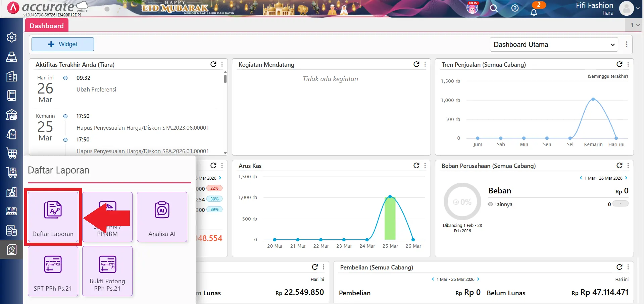
Task: Click the activity list scrollbar
Action: pos(225,79)
